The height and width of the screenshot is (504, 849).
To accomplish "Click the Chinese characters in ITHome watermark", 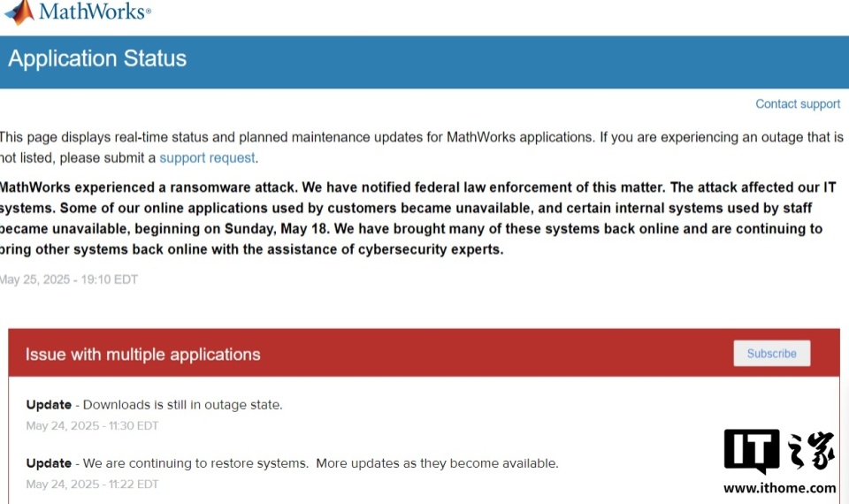I will (x=811, y=450).
